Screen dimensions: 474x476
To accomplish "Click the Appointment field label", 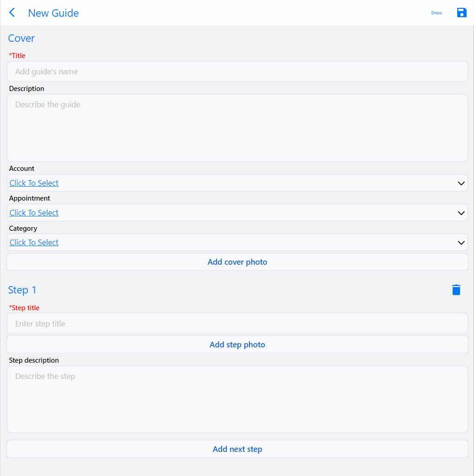I will pos(29,198).
